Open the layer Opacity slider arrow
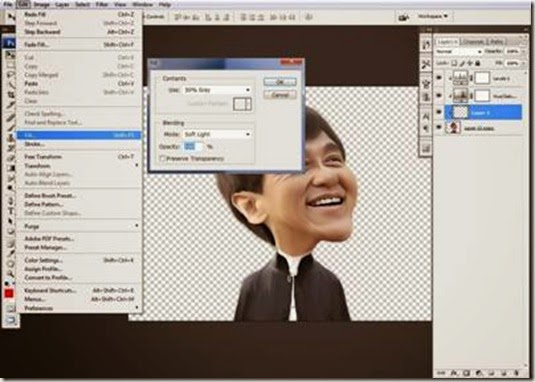 click(524, 52)
